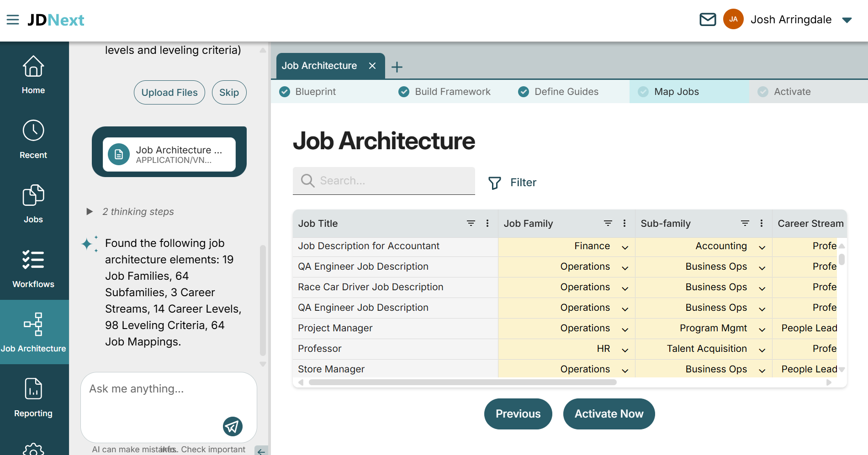Open a new tab with the plus button
Image resolution: width=868 pixels, height=455 pixels.
[397, 67]
